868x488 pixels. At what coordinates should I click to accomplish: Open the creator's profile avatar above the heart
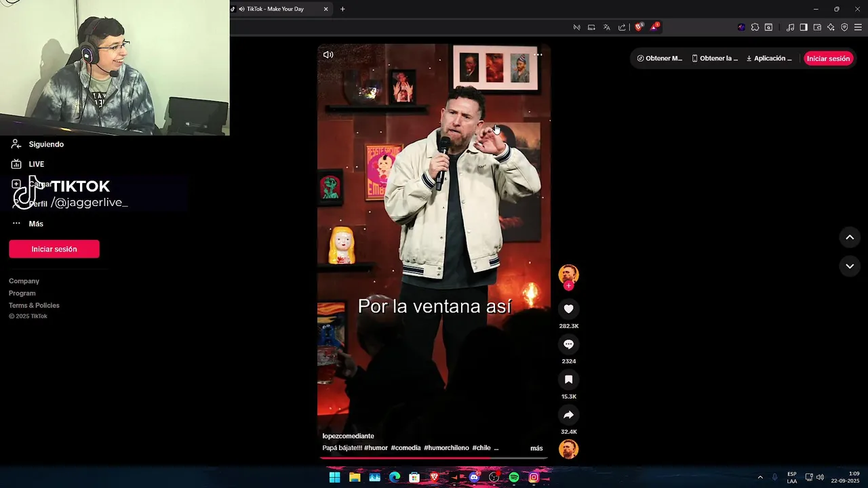[568, 274]
